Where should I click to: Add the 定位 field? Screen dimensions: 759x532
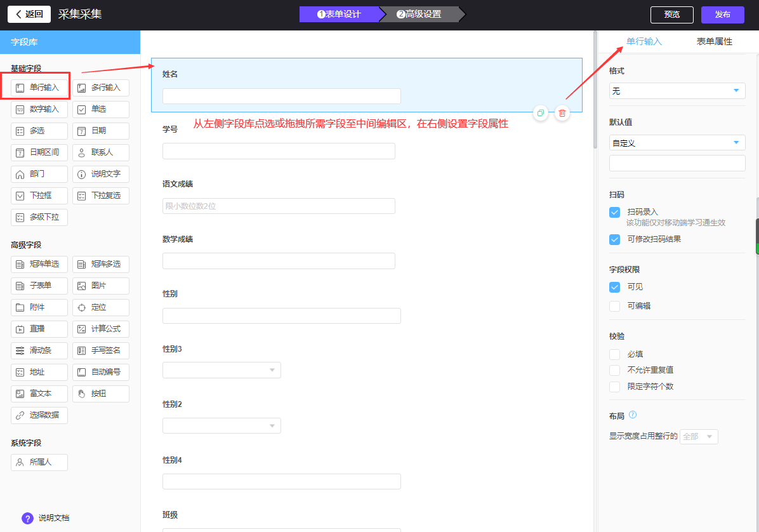click(101, 307)
